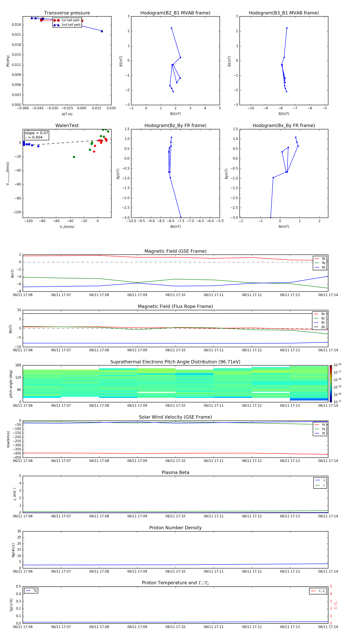
Task: Click the "Magnetic Field (Flux Rope Frame)" title
Action: point(175,307)
